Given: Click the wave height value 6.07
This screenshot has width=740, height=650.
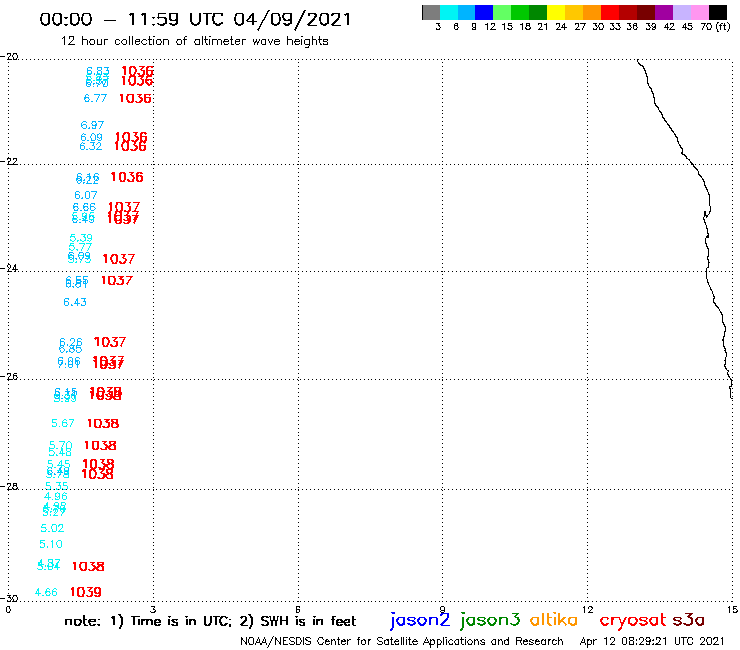Looking at the screenshot, I should 85,195.
